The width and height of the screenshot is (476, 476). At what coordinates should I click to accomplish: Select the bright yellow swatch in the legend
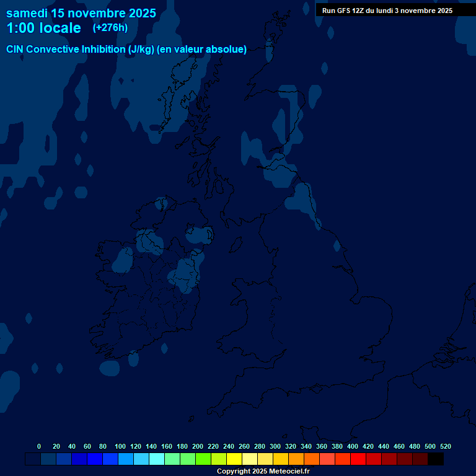pyautogui.click(x=234, y=459)
